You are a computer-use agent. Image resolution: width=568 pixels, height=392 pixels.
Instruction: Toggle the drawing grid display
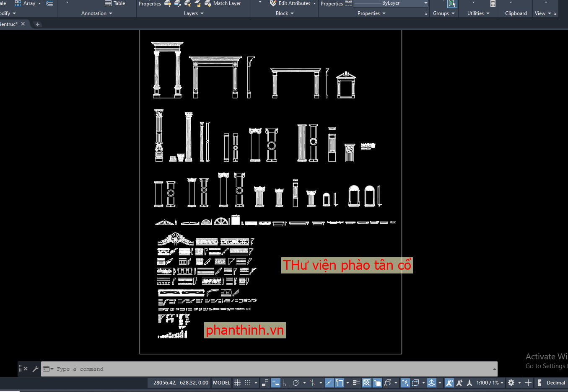click(237, 383)
